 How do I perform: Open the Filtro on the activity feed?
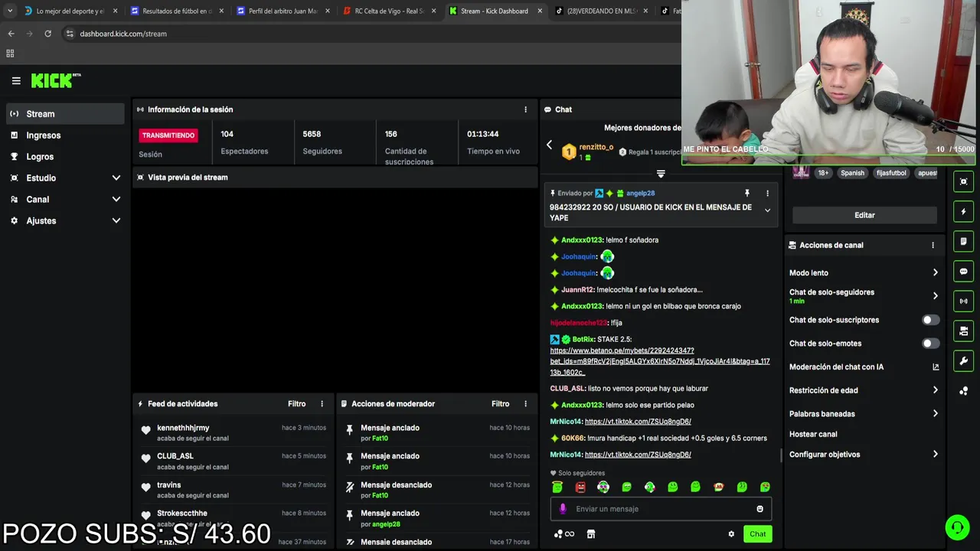tap(296, 404)
